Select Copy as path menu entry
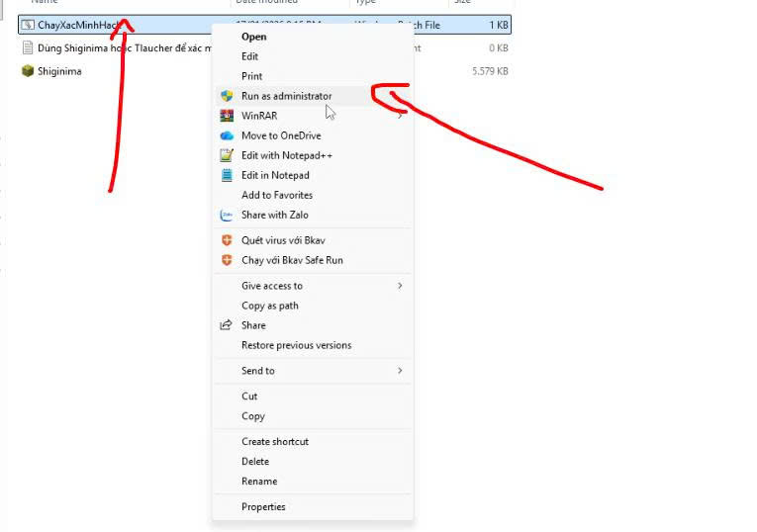Screen dimensions: 757x532 [269, 306]
